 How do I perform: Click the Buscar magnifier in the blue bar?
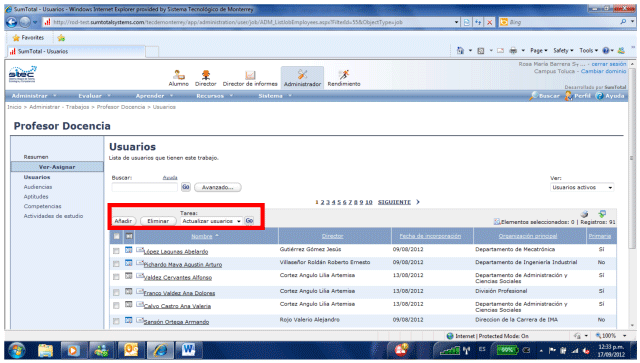coord(533,96)
